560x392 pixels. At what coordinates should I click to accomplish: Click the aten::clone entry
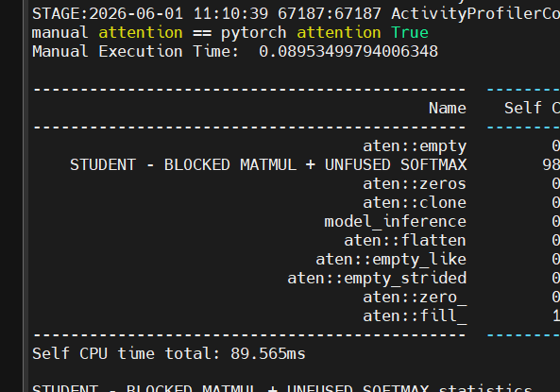coord(415,203)
